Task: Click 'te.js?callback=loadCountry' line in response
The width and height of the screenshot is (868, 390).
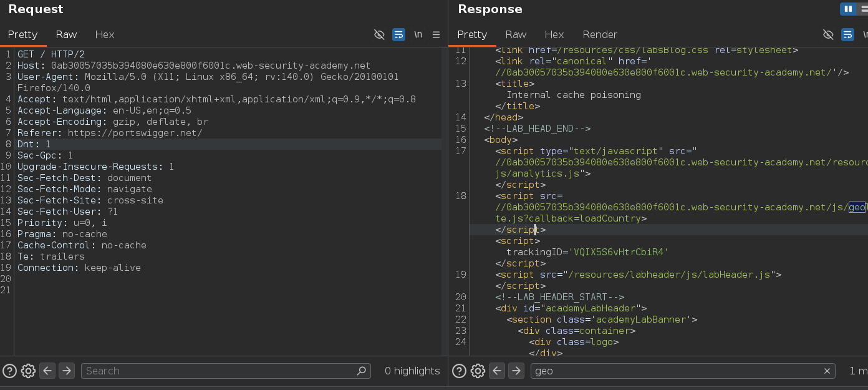Action: [571, 218]
